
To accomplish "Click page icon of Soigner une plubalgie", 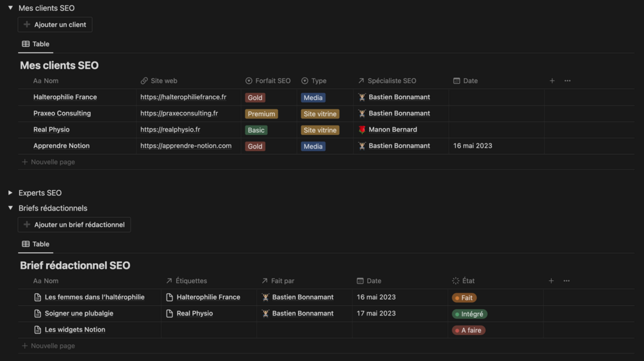I will 37,314.
